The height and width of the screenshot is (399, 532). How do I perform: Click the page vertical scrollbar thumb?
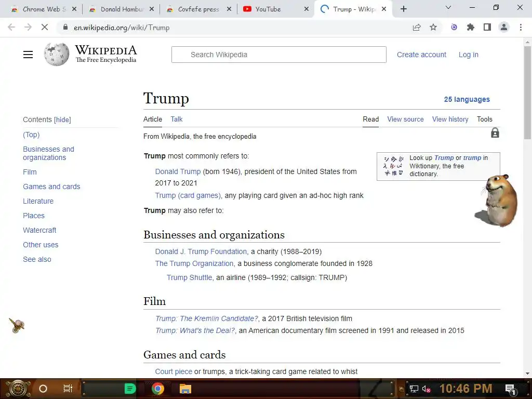click(x=527, y=92)
